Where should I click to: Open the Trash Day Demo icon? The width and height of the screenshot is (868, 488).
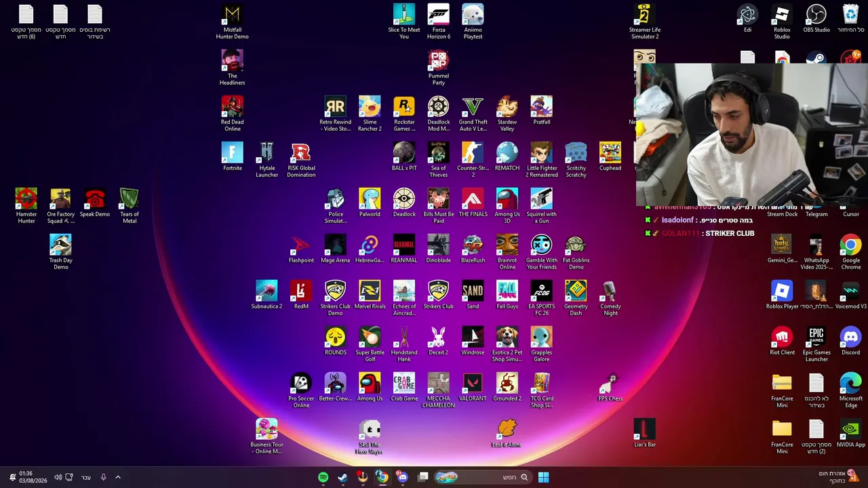pyautogui.click(x=60, y=252)
